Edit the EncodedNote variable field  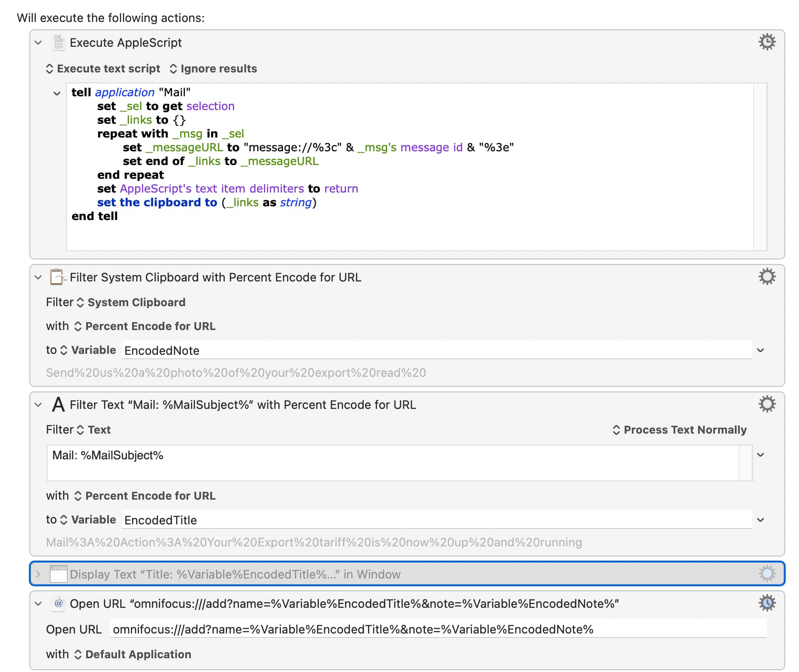436,350
